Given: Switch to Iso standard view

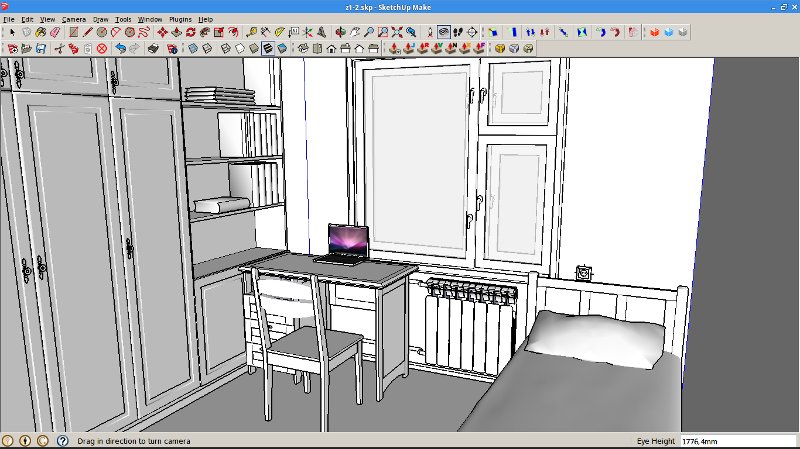Looking at the screenshot, I should 303,48.
